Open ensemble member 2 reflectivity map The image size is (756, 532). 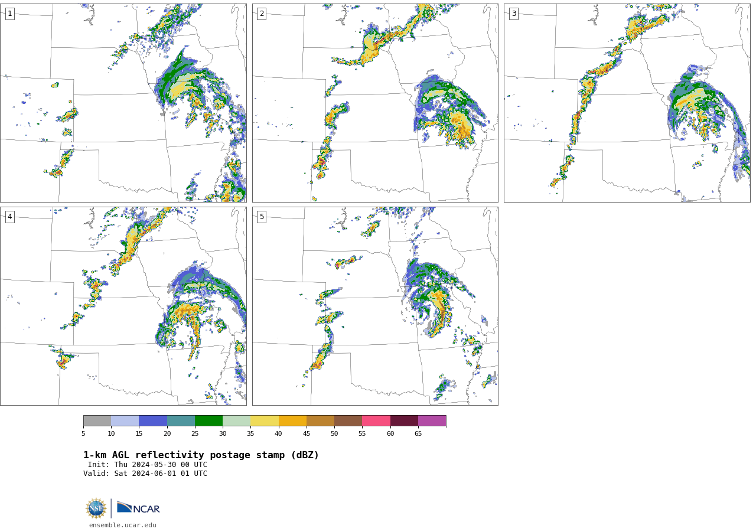coord(375,103)
